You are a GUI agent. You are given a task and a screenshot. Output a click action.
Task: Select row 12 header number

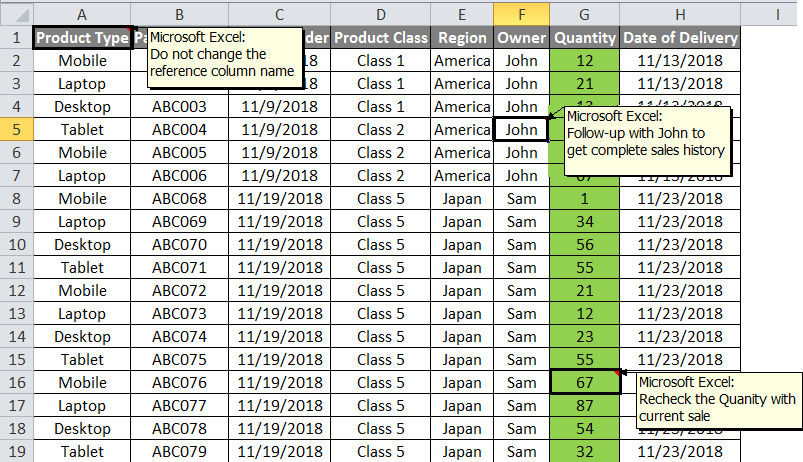click(17, 290)
